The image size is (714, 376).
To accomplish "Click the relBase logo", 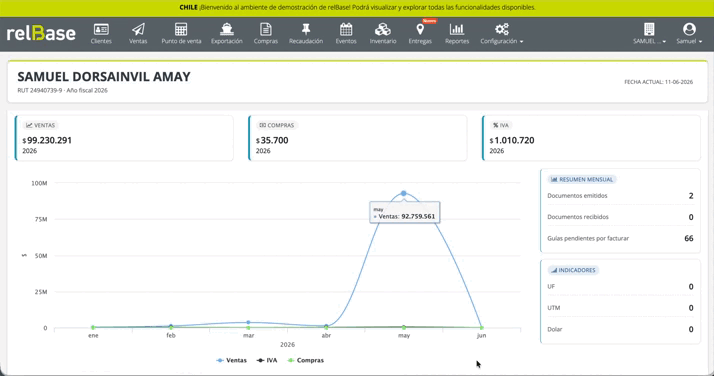I will tap(41, 33).
